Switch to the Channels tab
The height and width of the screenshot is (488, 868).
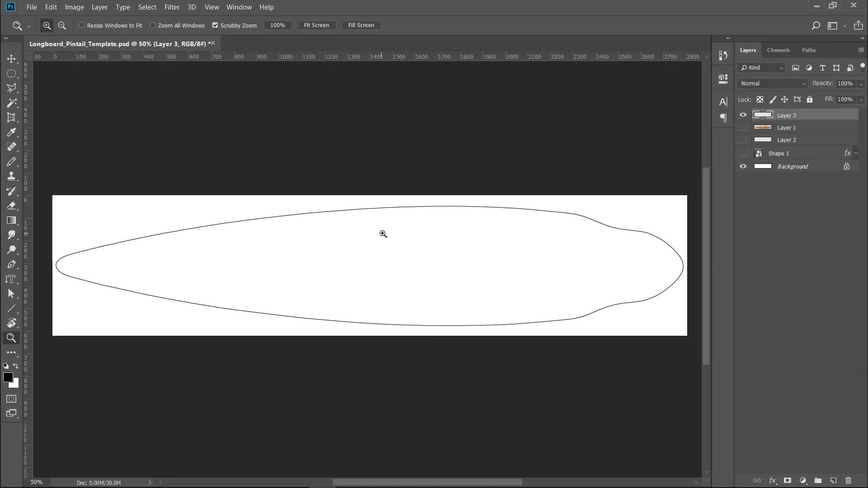tap(778, 50)
